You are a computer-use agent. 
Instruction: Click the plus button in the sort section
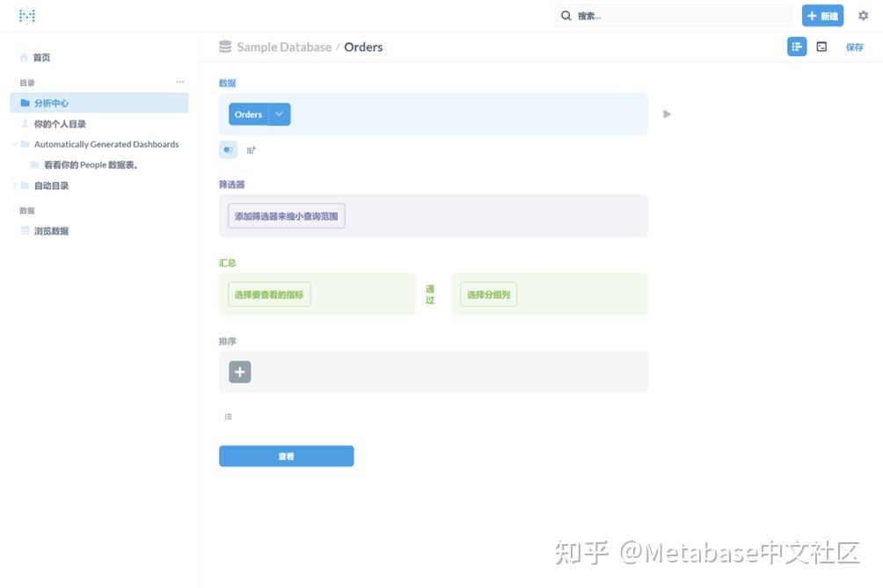[x=239, y=372]
